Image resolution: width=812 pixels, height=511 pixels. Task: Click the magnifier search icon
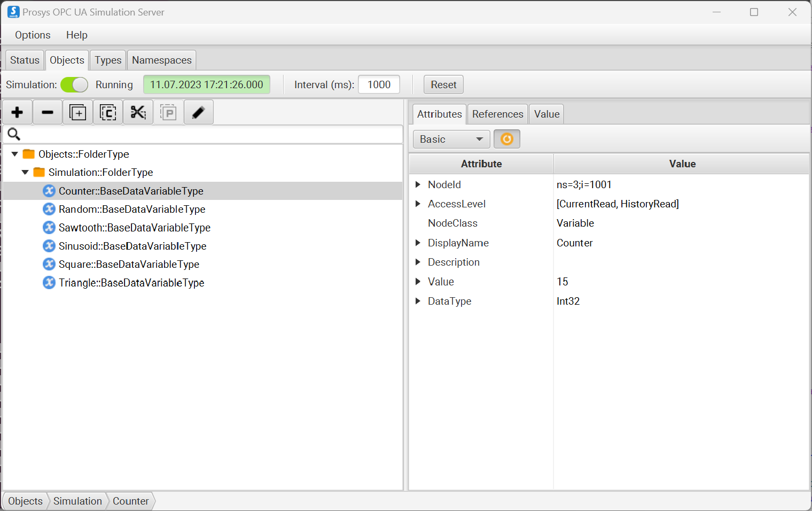pos(14,134)
